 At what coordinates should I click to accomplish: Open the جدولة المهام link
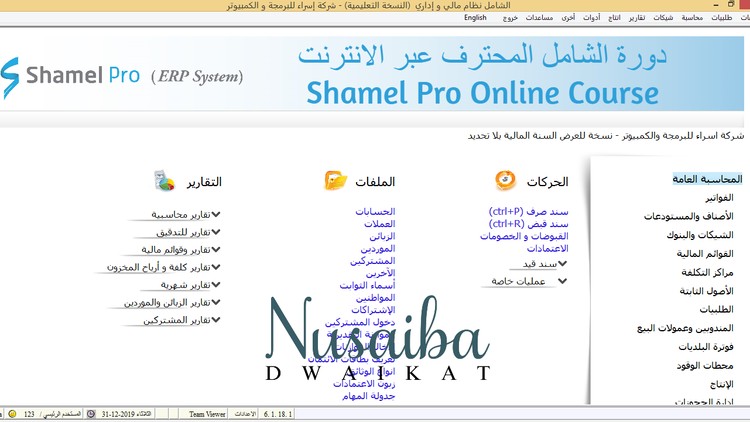[x=369, y=396]
